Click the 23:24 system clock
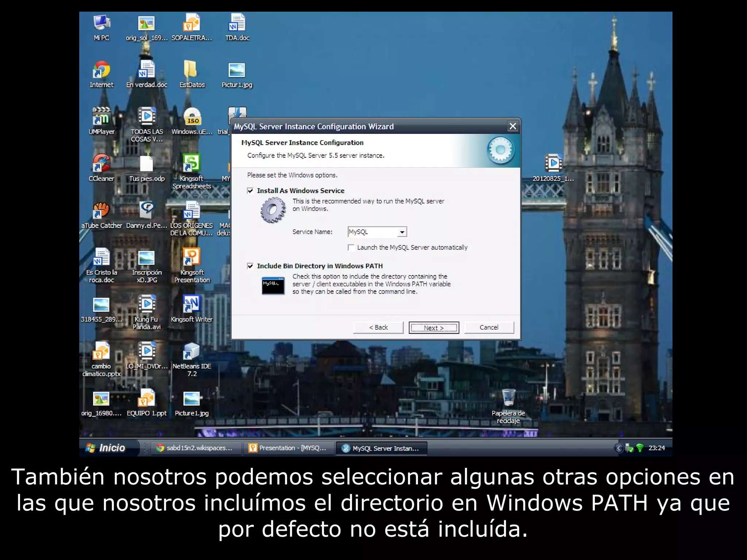Image resolution: width=747 pixels, height=560 pixels. click(x=657, y=448)
